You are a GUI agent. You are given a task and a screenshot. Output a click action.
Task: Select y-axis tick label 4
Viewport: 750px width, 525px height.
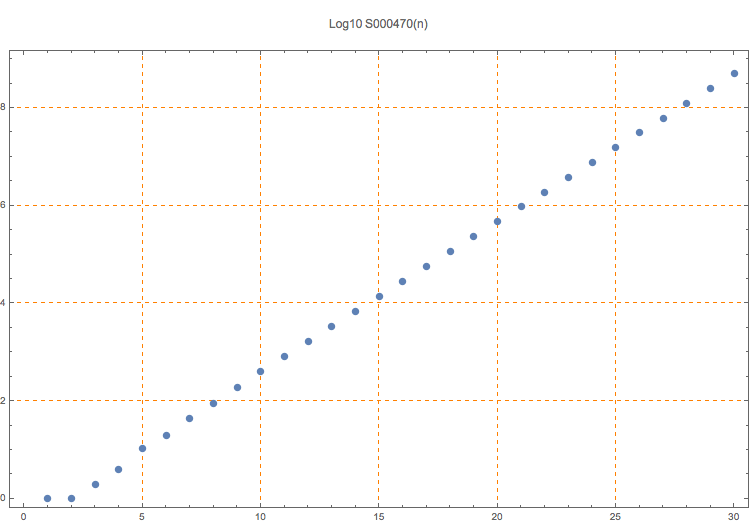click(x=4, y=302)
